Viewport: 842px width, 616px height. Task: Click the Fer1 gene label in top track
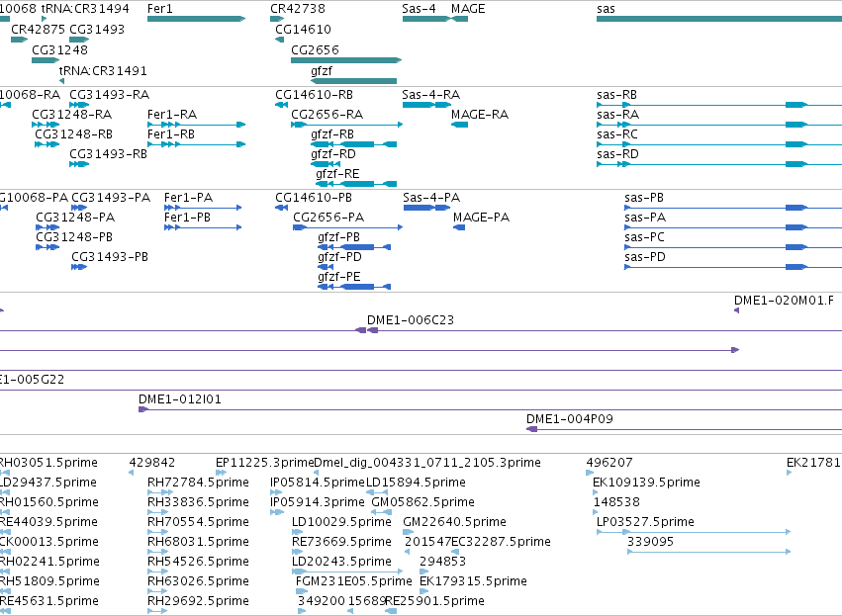[x=159, y=9]
